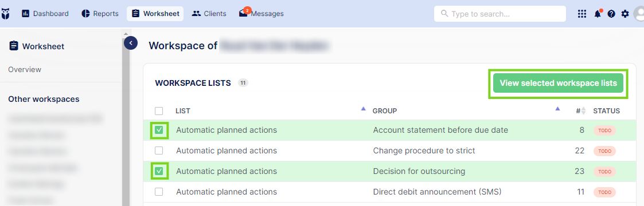Toggle the select-all checkbox in header
644x206 pixels.
click(159, 111)
